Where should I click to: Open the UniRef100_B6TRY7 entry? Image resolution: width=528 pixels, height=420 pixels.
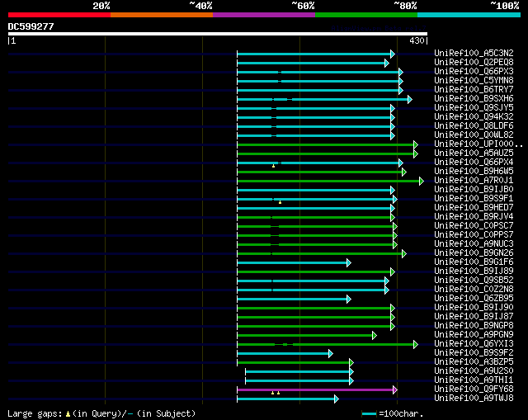(x=474, y=89)
